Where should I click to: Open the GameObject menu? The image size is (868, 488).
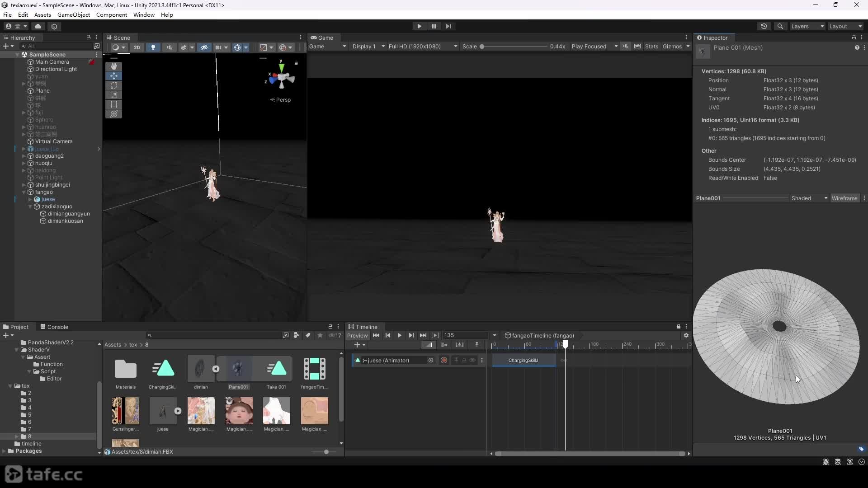click(74, 14)
